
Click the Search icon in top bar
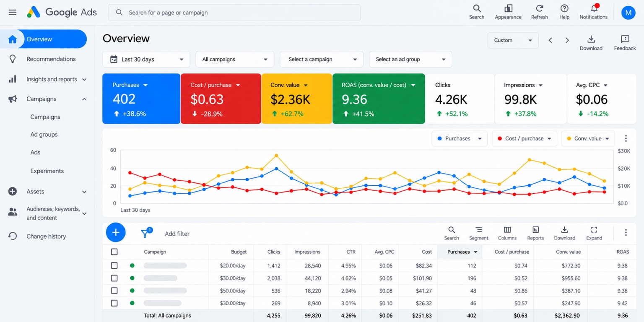click(477, 12)
